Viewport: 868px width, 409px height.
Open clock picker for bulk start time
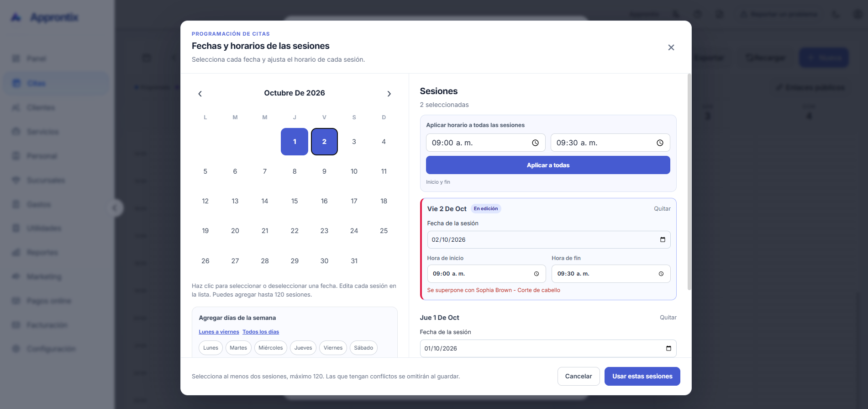pos(535,143)
